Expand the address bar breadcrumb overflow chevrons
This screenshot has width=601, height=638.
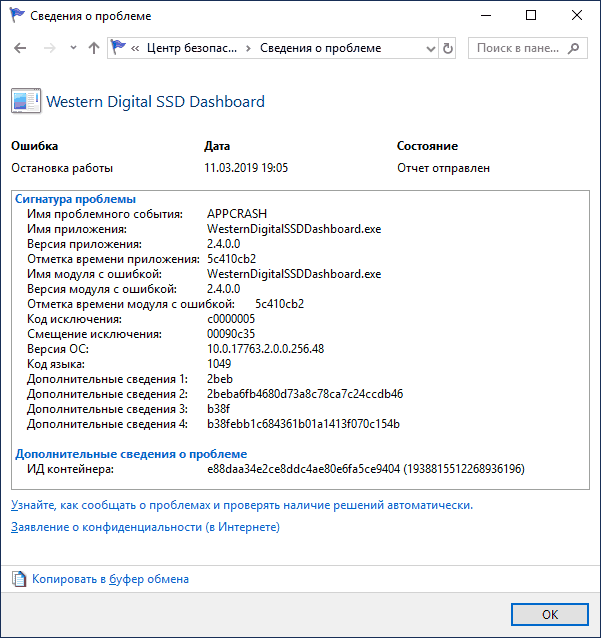[x=135, y=48]
